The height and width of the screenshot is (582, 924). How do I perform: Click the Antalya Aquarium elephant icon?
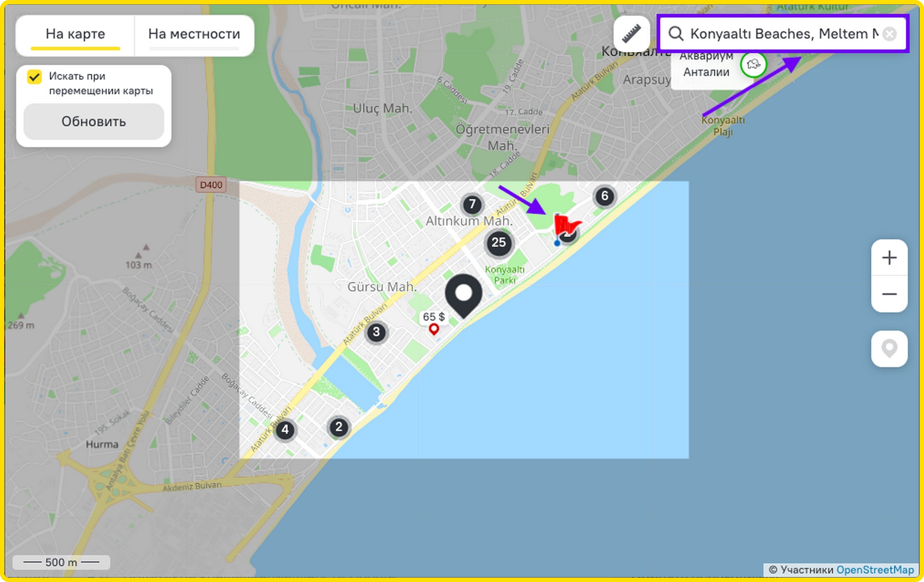753,65
